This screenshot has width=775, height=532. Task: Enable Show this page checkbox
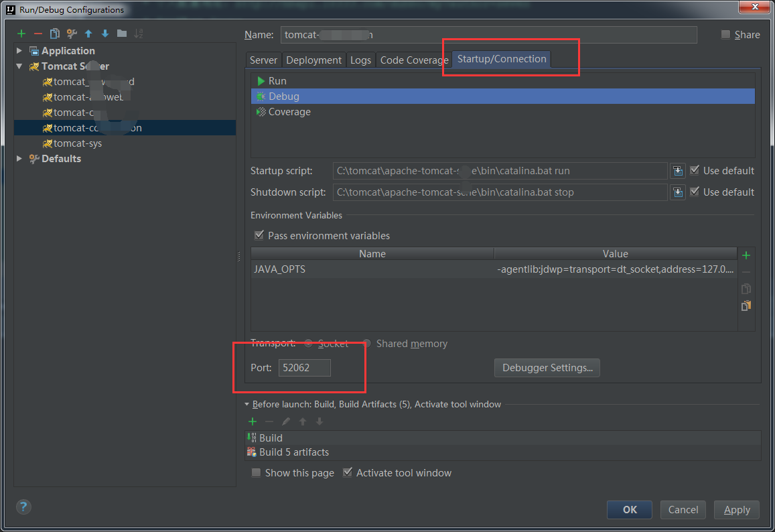pyautogui.click(x=256, y=472)
